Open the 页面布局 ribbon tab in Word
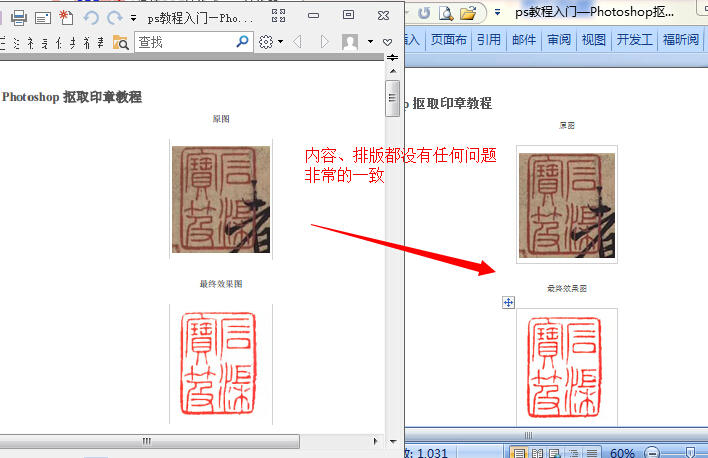This screenshot has height=458, width=708. [448, 40]
